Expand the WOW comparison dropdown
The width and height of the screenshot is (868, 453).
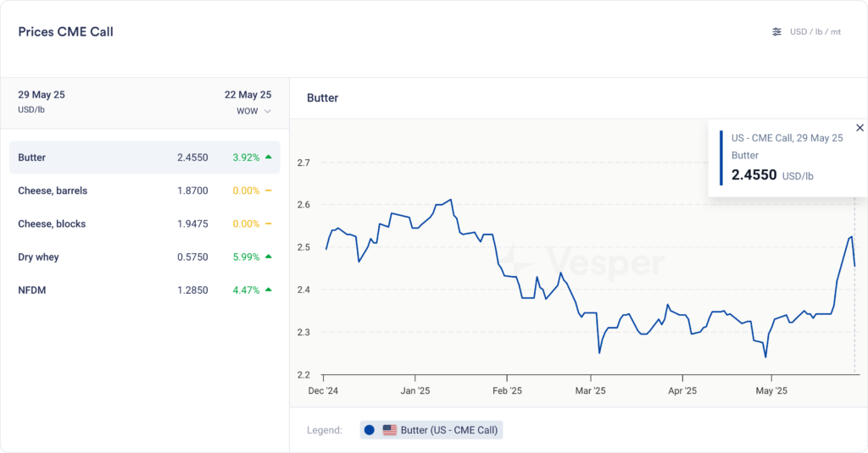tap(255, 111)
